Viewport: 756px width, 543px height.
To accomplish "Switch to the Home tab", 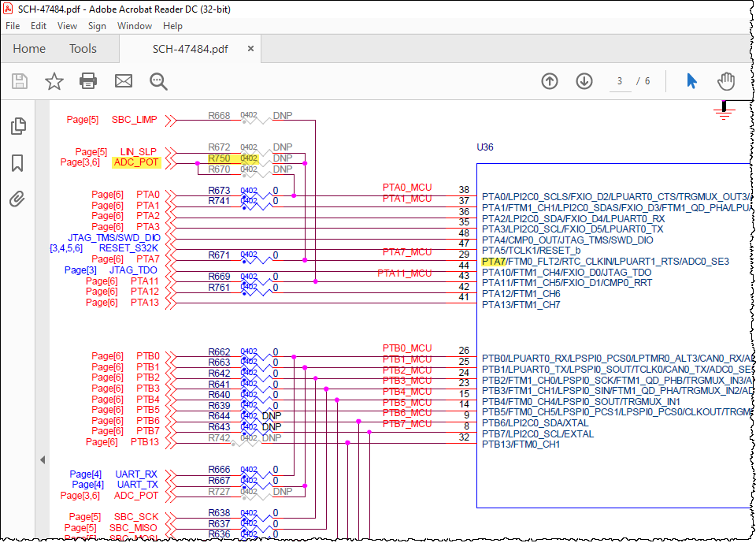I will pyautogui.click(x=29, y=48).
